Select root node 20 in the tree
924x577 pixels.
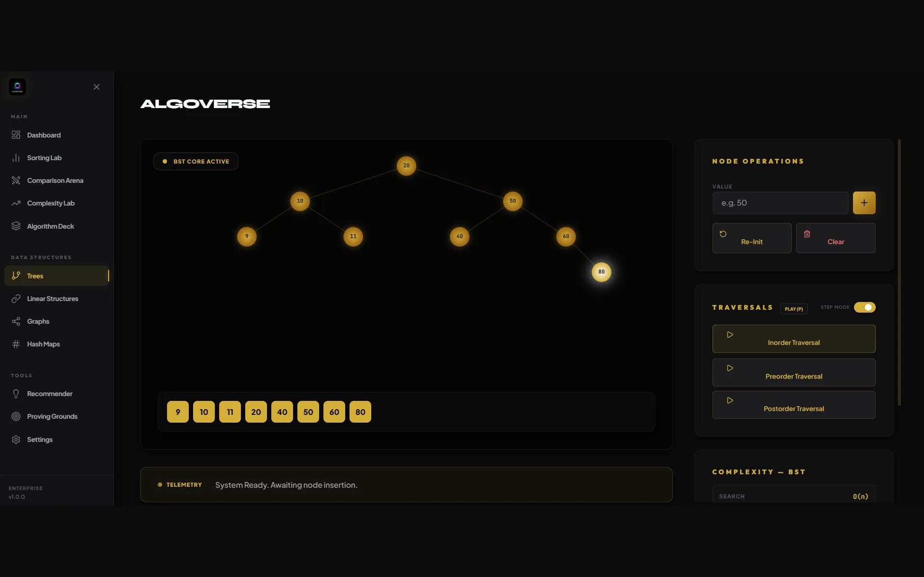tap(406, 165)
